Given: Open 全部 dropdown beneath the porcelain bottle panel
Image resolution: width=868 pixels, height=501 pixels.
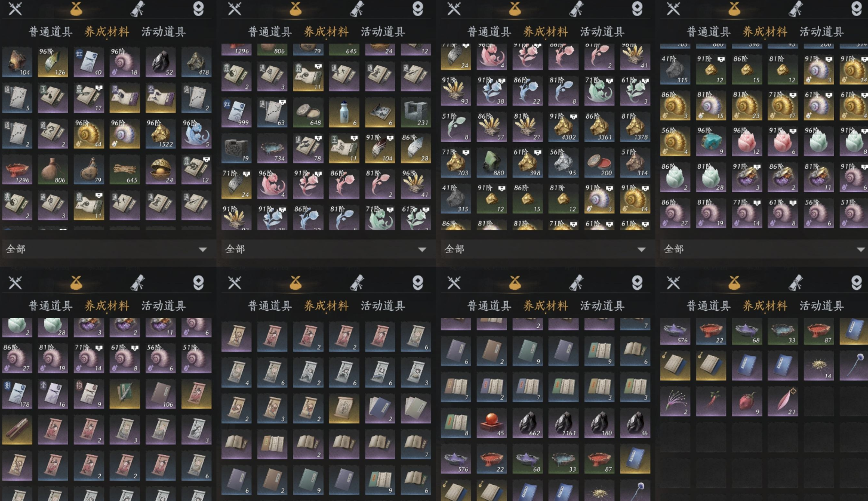Looking at the screenshot, I should point(327,249).
